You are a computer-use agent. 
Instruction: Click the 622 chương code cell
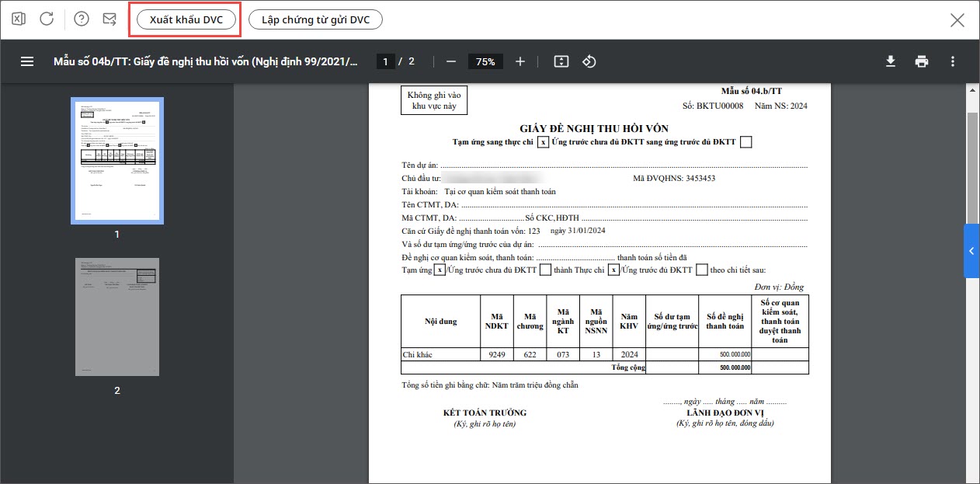coord(530,355)
